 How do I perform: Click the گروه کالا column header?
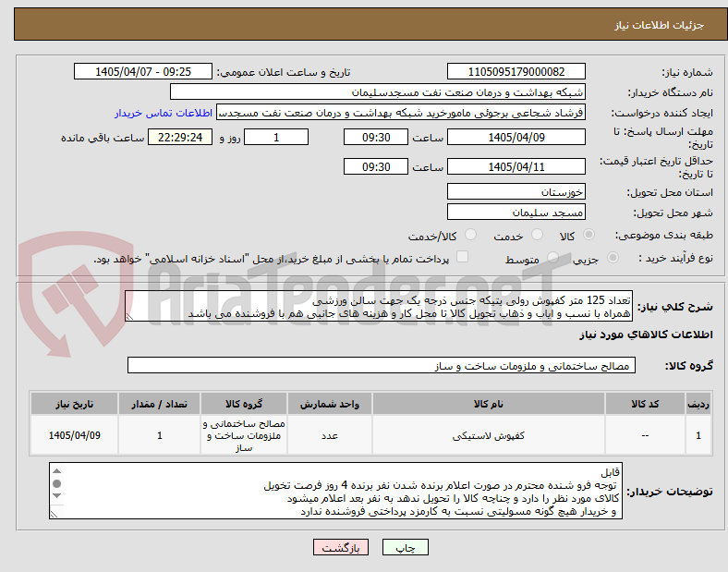click(x=244, y=404)
